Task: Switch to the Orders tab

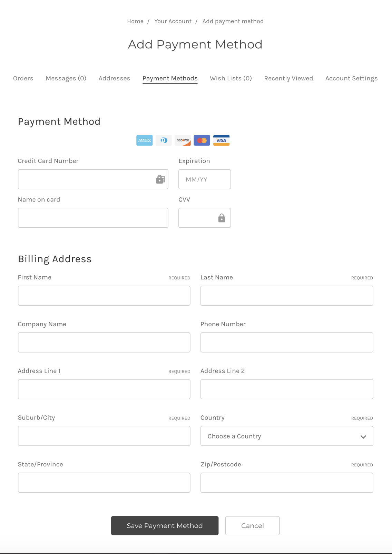Action: click(x=23, y=78)
